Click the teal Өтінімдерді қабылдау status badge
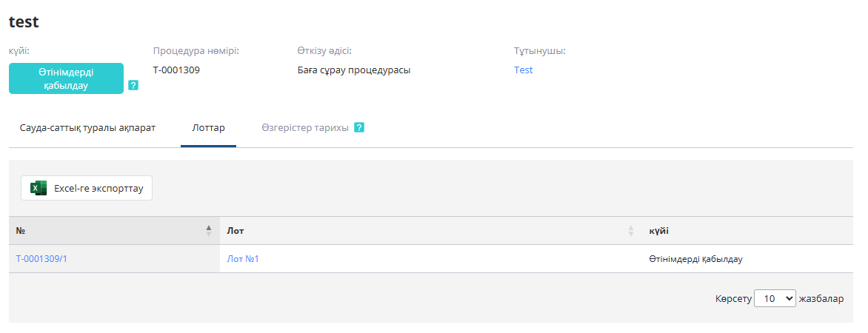 pyautogui.click(x=66, y=78)
